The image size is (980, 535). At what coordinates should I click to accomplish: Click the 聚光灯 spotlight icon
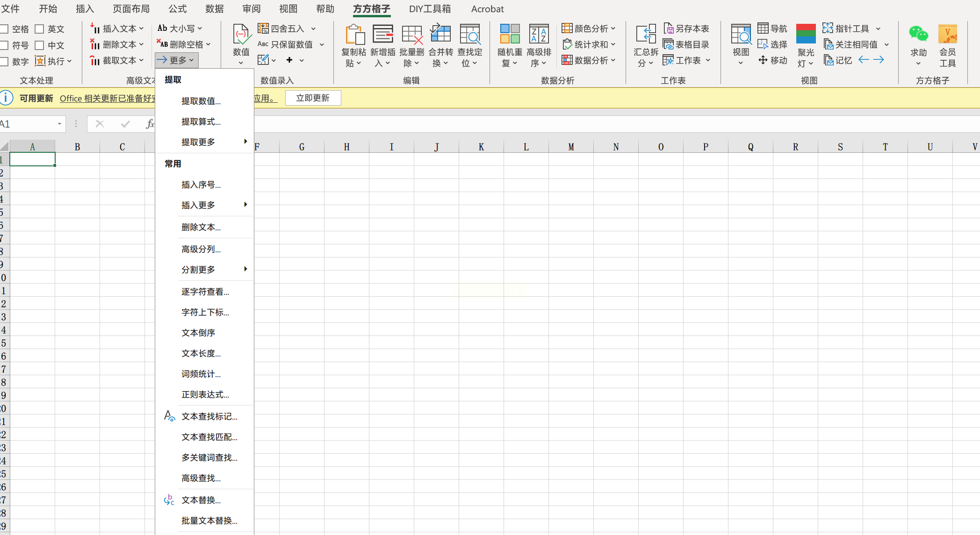coord(806,35)
